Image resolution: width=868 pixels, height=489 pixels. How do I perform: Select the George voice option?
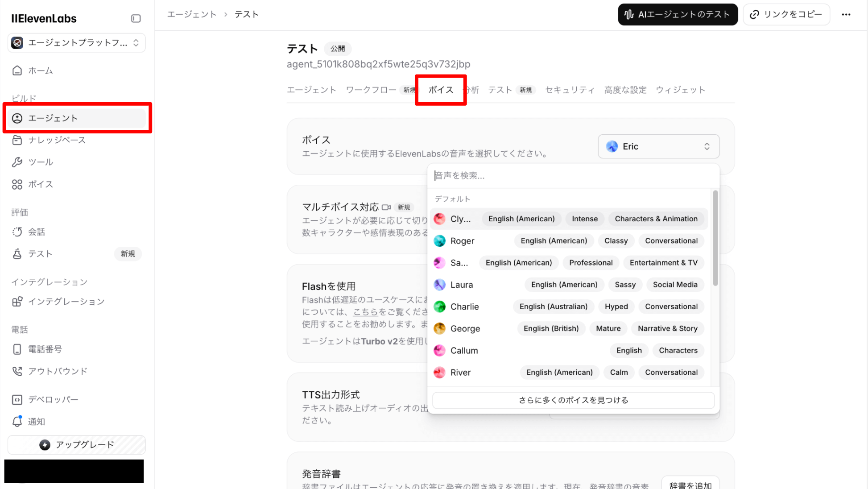(x=465, y=329)
